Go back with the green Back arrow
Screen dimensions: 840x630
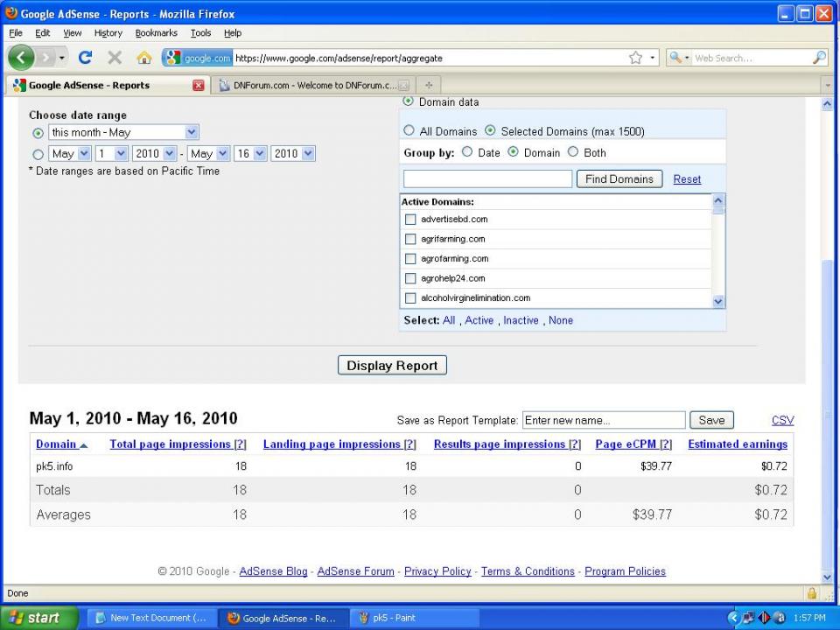(x=21, y=58)
